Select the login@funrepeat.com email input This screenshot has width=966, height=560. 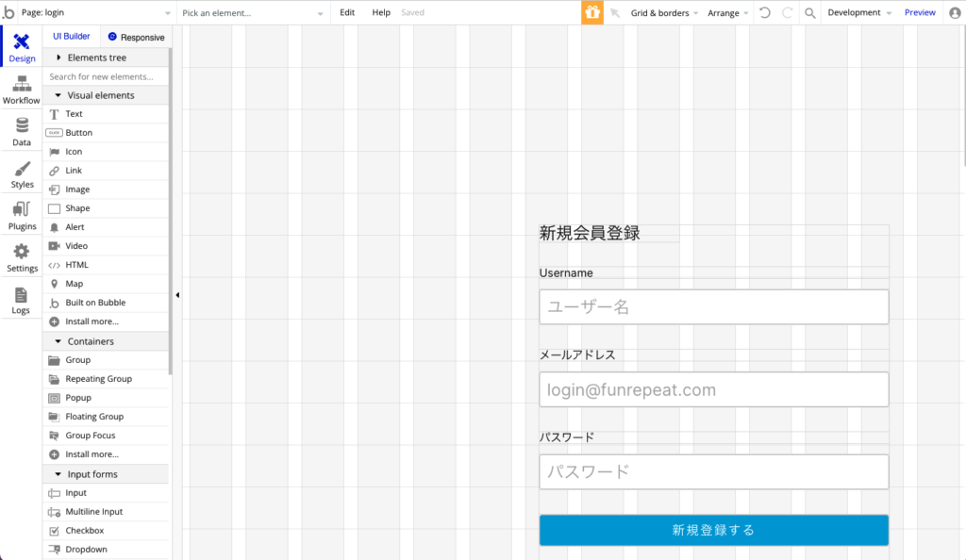[x=713, y=389]
